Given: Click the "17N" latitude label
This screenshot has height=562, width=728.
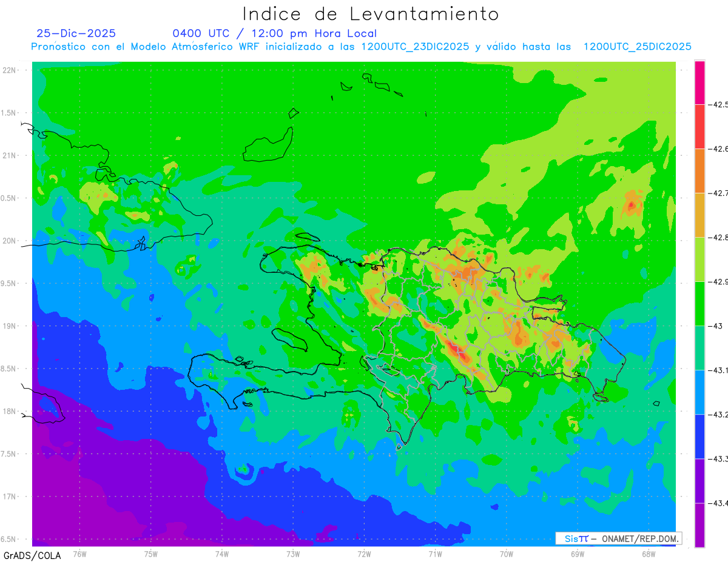Looking at the screenshot, I should pyautogui.click(x=10, y=497).
